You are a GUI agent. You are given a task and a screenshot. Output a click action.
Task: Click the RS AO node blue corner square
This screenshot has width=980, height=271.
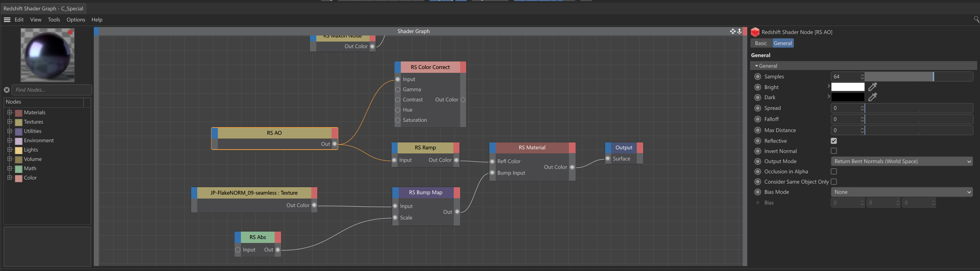tap(215, 133)
